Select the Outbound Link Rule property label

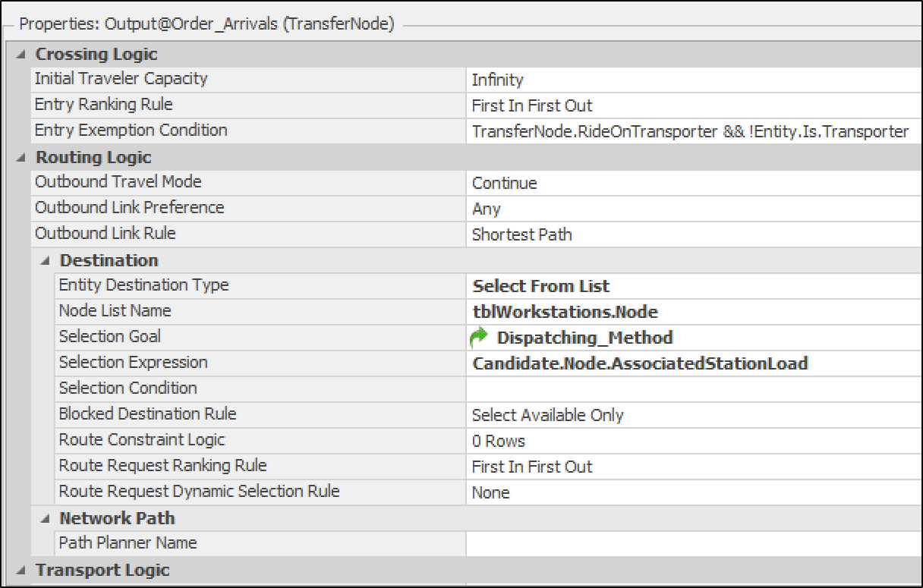(x=105, y=234)
